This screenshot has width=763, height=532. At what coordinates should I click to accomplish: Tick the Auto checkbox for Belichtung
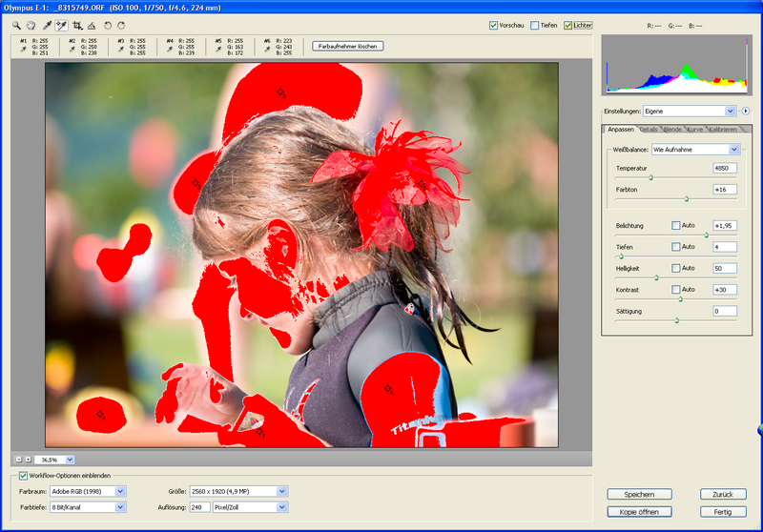(x=676, y=225)
